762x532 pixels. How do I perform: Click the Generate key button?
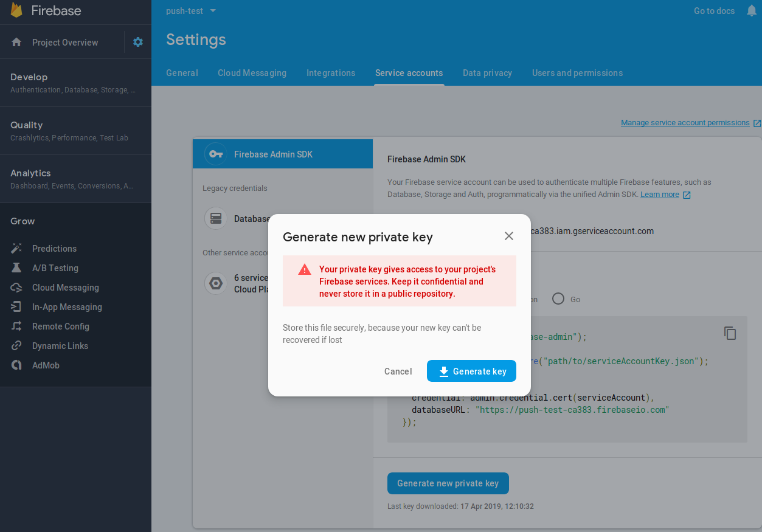(x=471, y=371)
